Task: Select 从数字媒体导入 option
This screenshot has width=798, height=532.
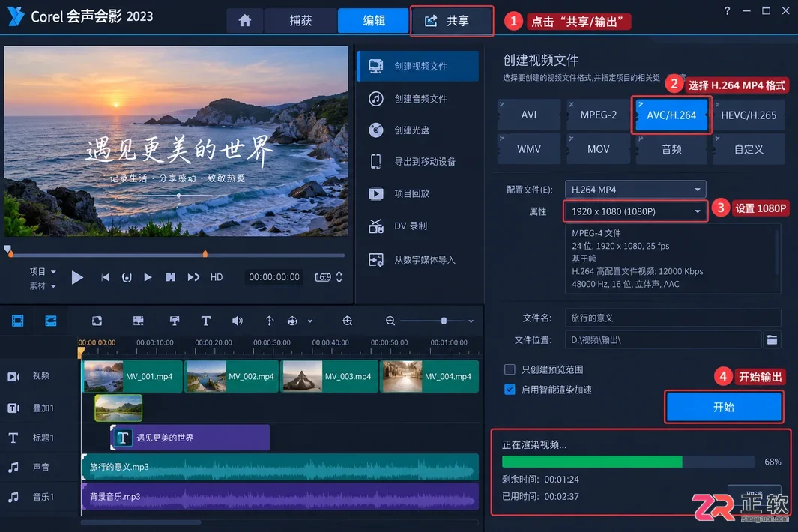Action: (418, 260)
